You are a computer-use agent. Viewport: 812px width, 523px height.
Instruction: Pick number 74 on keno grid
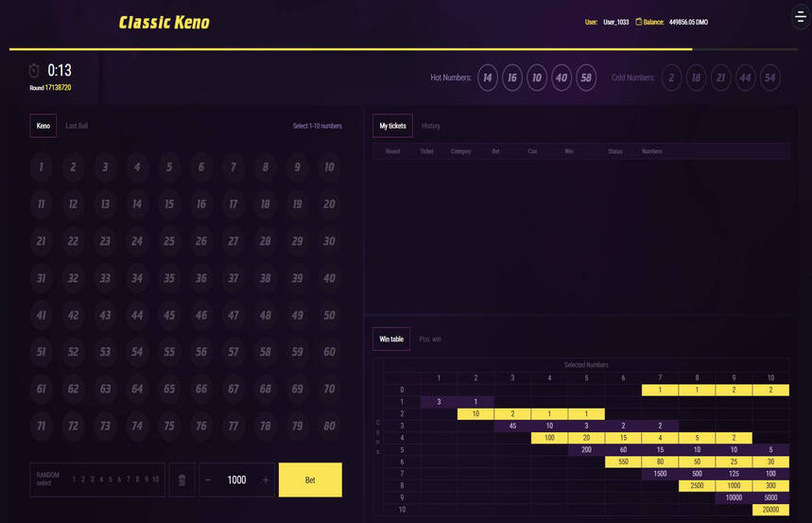click(x=137, y=427)
